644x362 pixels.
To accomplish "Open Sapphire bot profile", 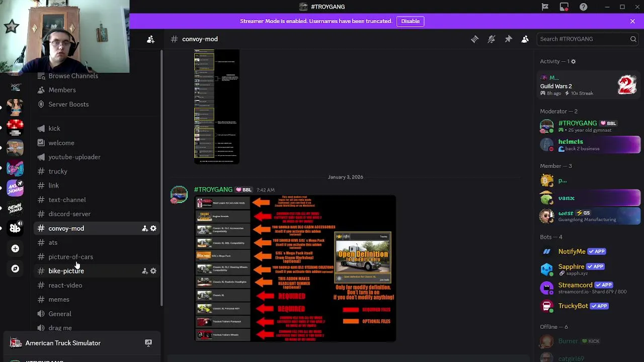I will click(x=589, y=269).
